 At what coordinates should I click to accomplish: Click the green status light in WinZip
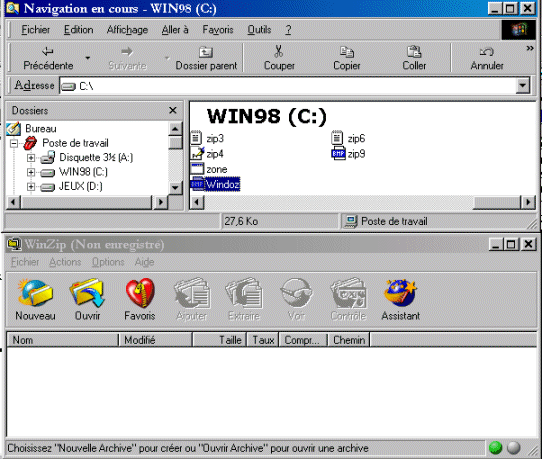[495, 448]
